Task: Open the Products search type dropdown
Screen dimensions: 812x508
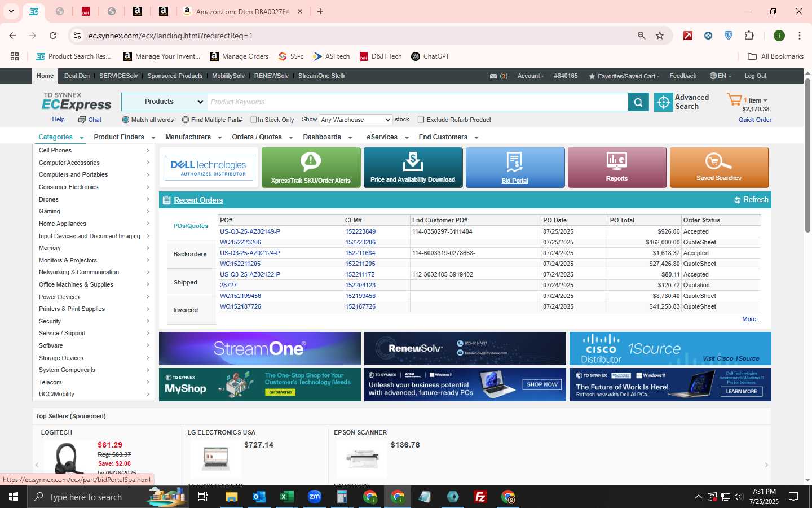Action: tap(165, 102)
